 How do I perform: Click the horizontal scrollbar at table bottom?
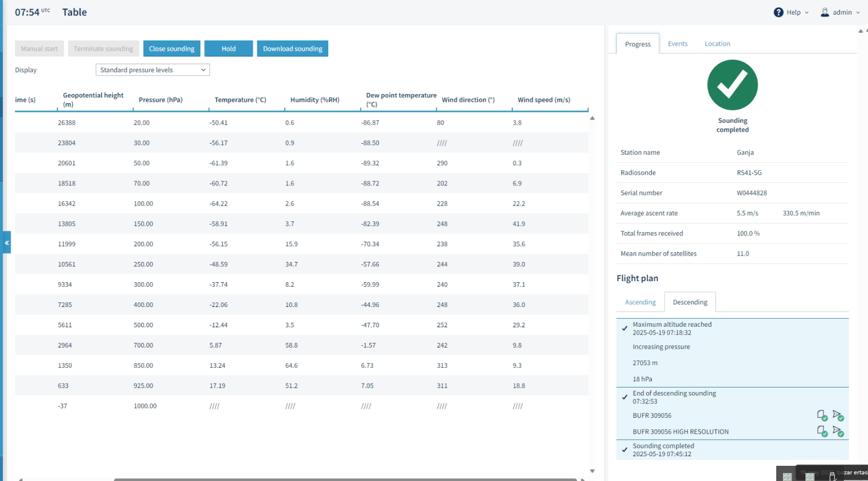point(345,479)
